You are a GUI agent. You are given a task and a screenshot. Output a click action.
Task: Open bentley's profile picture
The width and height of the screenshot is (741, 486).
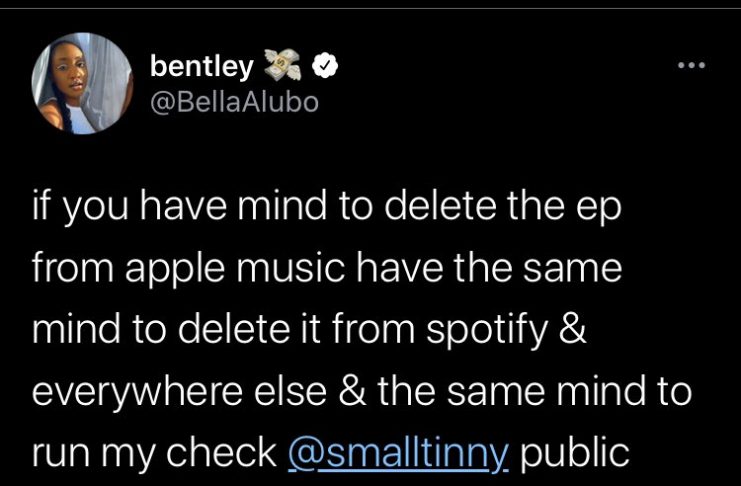click(82, 88)
